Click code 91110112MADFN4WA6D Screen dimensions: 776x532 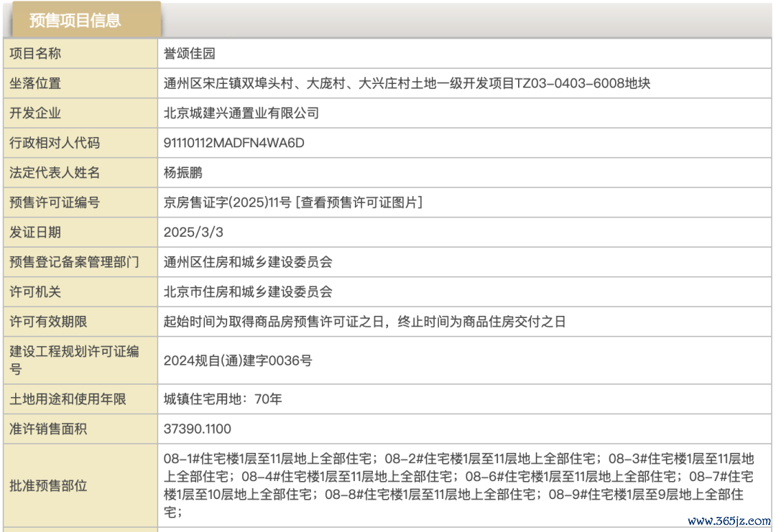(x=234, y=143)
